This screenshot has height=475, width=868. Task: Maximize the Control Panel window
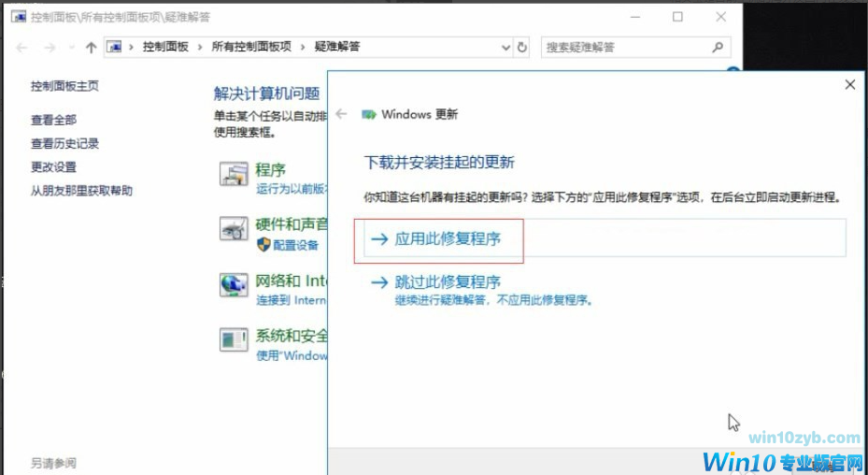[677, 17]
